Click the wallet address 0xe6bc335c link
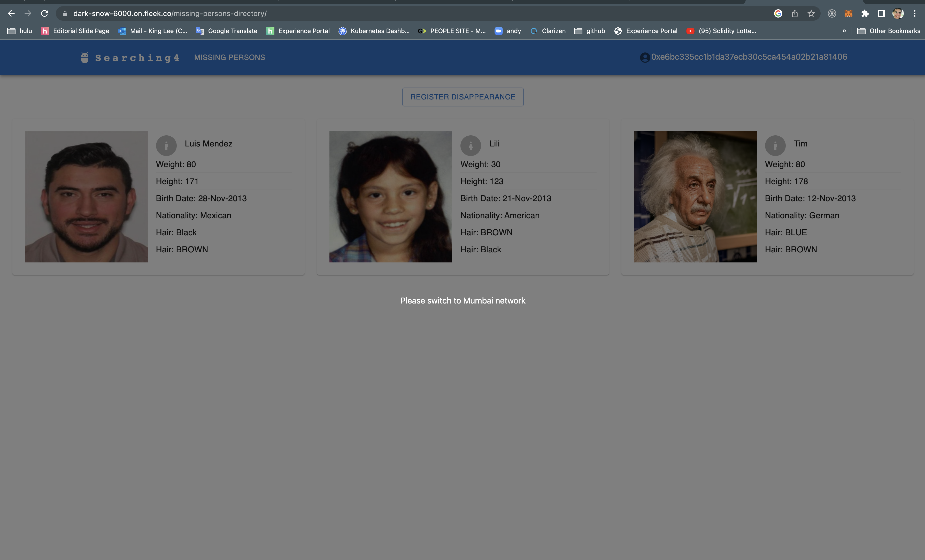The height and width of the screenshot is (560, 925). [749, 57]
